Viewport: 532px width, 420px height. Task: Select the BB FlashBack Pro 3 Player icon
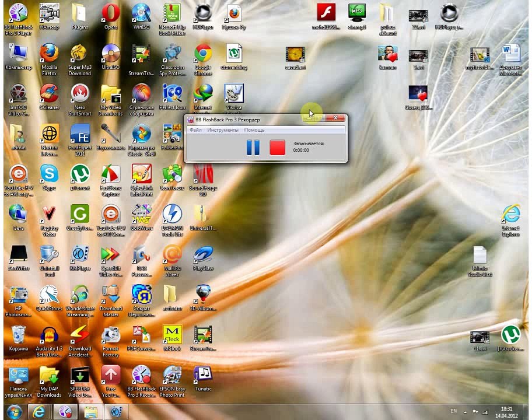(18, 20)
